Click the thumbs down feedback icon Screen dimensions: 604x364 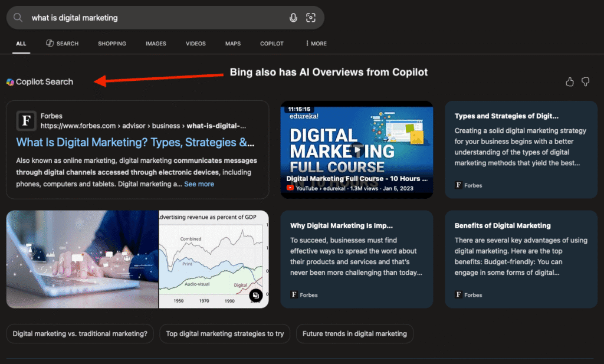[585, 82]
